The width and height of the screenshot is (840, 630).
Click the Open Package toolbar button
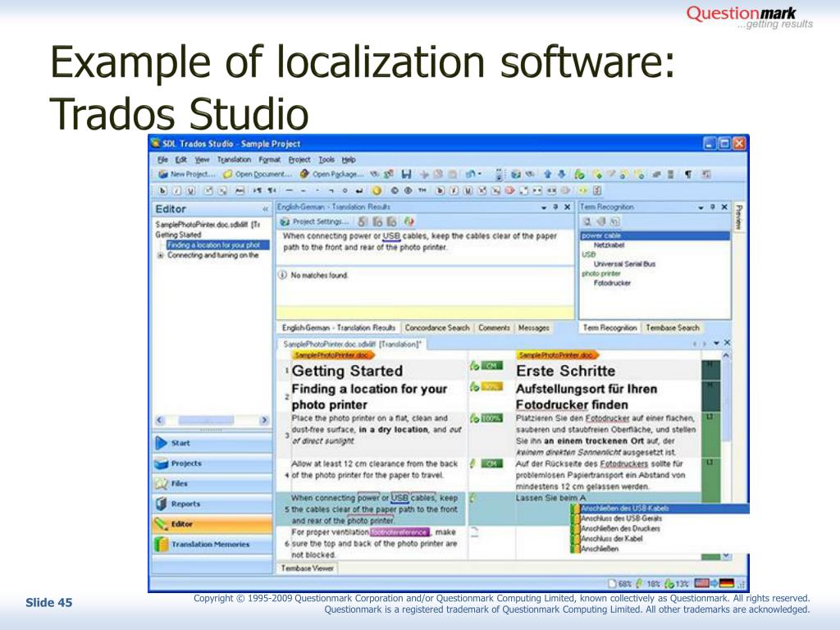coord(331,174)
